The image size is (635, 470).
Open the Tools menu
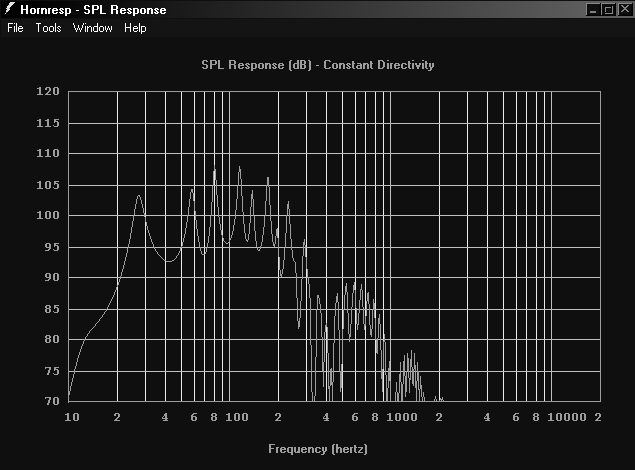[x=48, y=28]
